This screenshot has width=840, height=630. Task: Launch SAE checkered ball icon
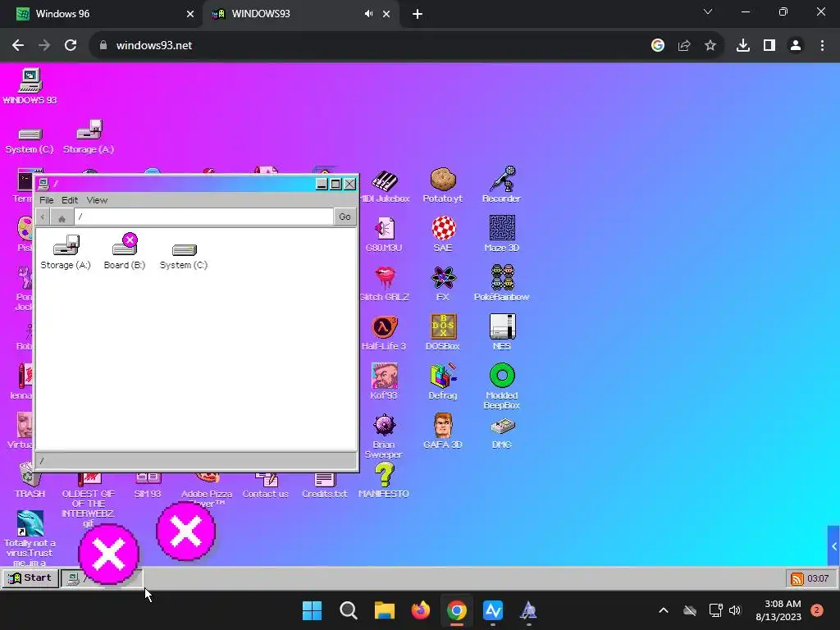[443, 234]
